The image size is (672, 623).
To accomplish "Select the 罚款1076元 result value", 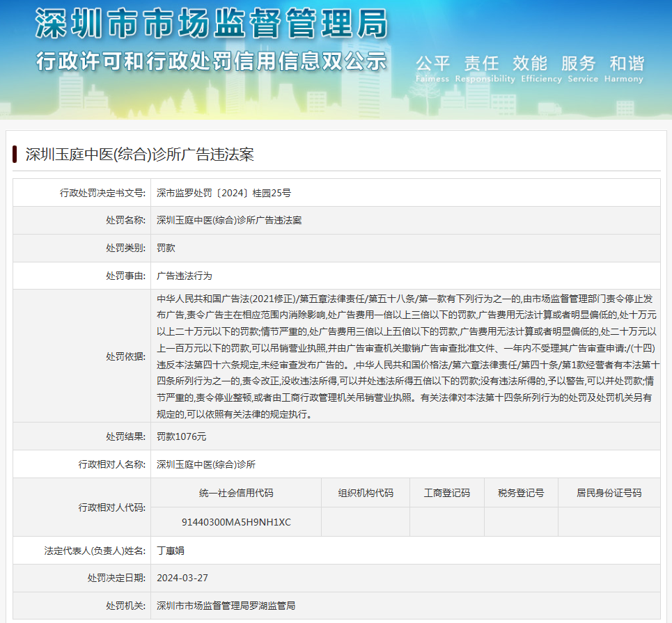I will [x=181, y=436].
